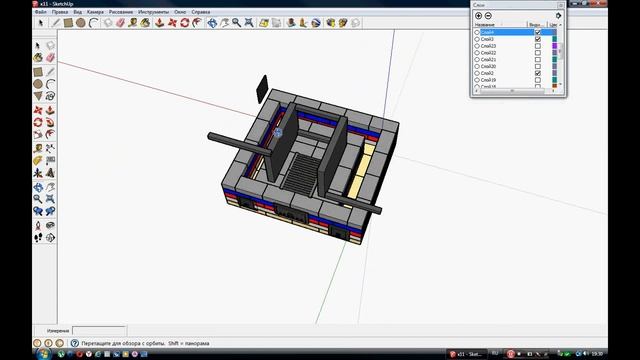Viewport: 640px width, 360px height.
Task: Open the Layers panel details arrow menu
Action: click(558, 16)
